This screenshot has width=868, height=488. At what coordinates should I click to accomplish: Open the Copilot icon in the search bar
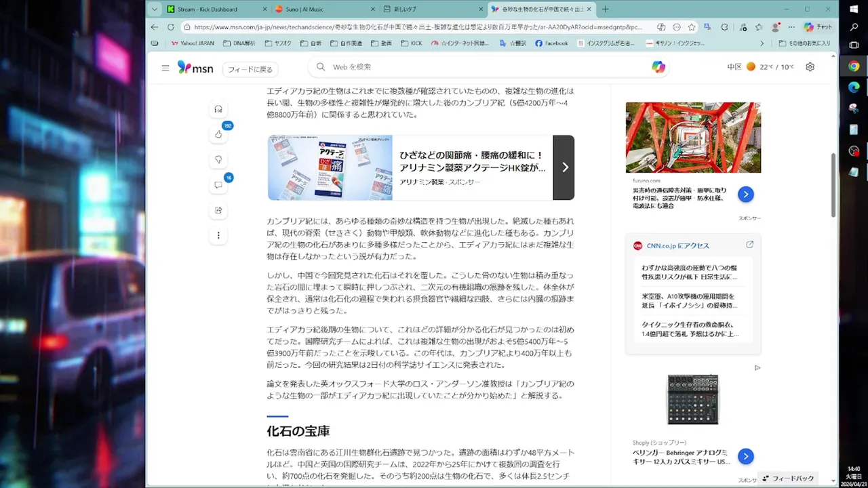[658, 66]
